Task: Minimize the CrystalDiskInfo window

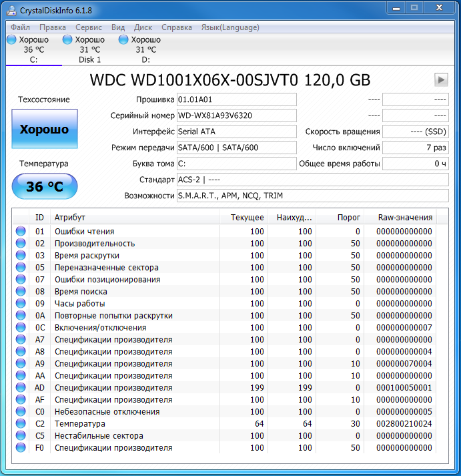Action: (396, 8)
